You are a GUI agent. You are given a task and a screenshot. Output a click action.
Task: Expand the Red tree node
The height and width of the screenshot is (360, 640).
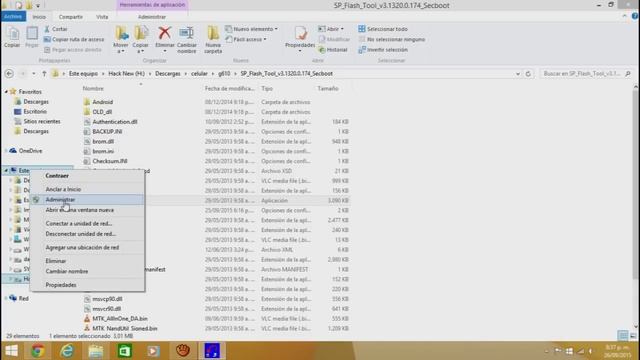(6, 298)
